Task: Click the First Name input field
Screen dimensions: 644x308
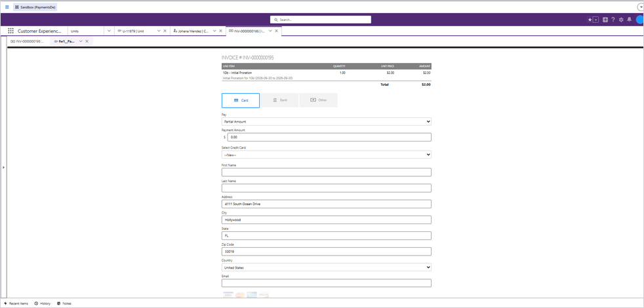Action: click(327, 172)
